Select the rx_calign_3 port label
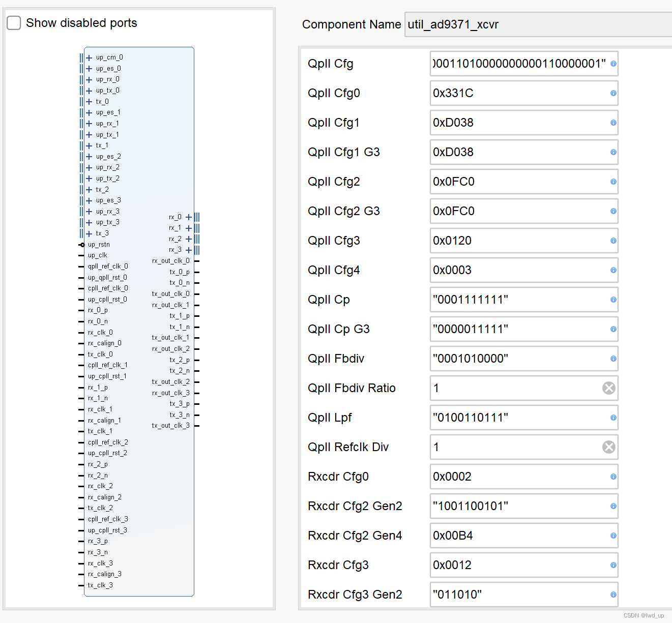This screenshot has height=623, width=672. 105,574
